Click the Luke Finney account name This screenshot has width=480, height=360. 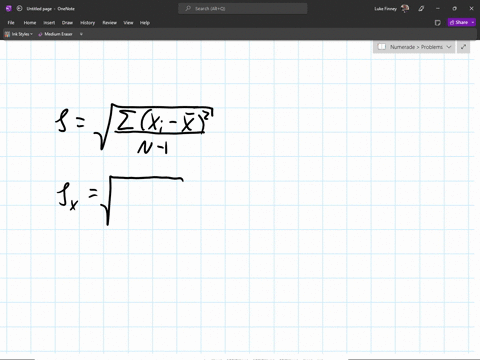385,9
